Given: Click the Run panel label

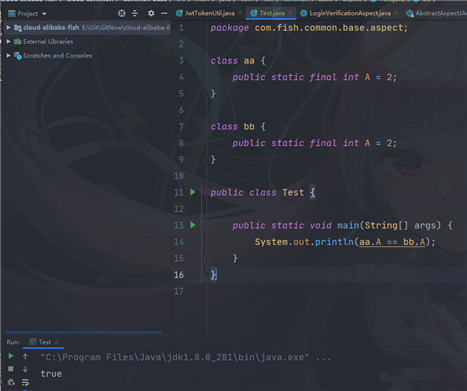Looking at the screenshot, I should 13,342.
